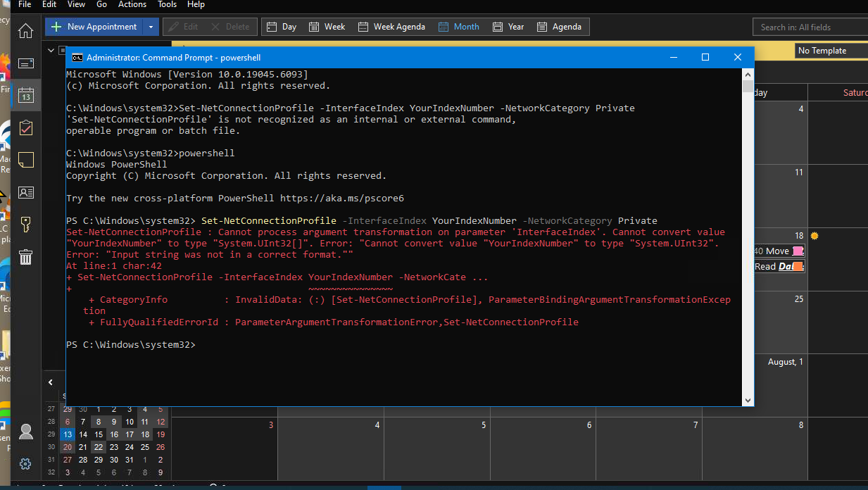This screenshot has width=868, height=490.
Task: Select the Calendar icon in the sidebar
Action: [25, 95]
